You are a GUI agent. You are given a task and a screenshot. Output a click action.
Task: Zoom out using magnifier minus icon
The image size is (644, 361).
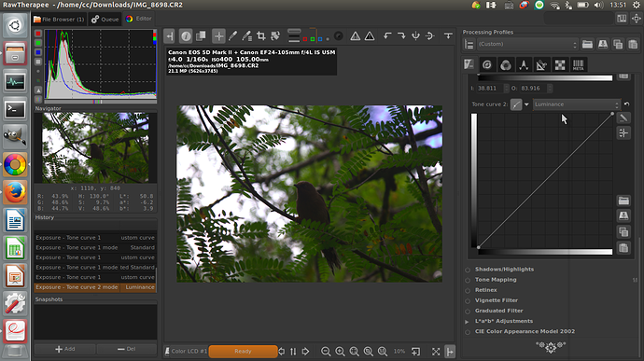pos(326,351)
